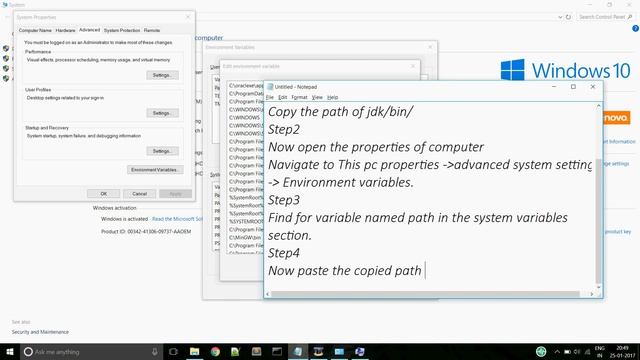Screen dimensions: 640x360
Task: Open 'Read the Microsoft Software' license link
Action: point(177,219)
